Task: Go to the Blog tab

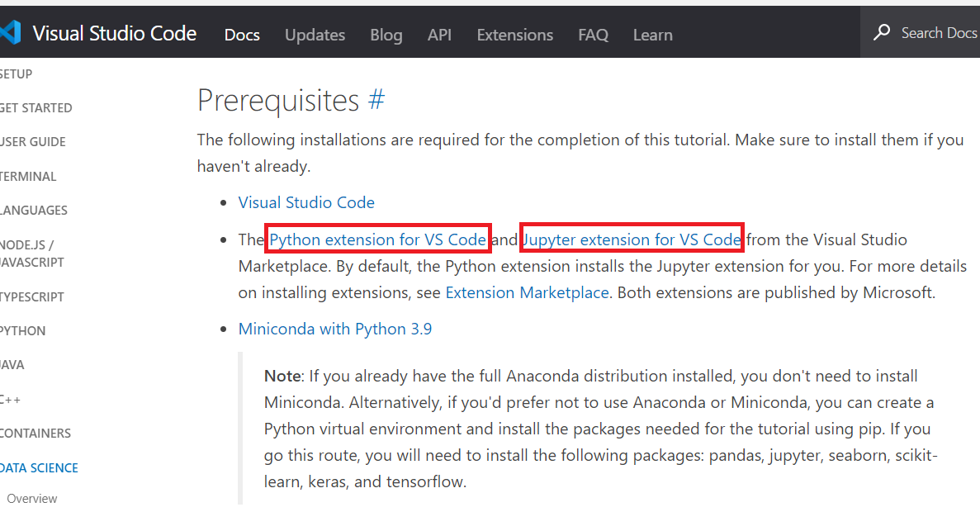Action: coord(386,35)
